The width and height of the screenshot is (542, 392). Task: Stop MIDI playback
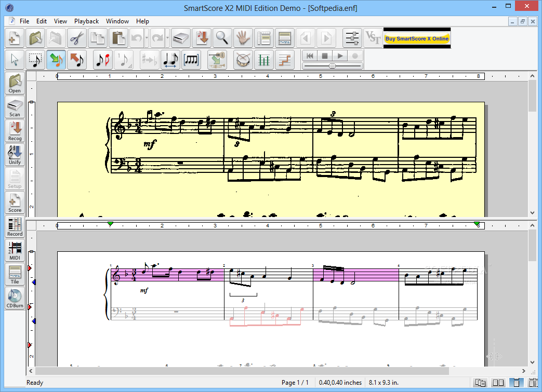click(x=325, y=56)
